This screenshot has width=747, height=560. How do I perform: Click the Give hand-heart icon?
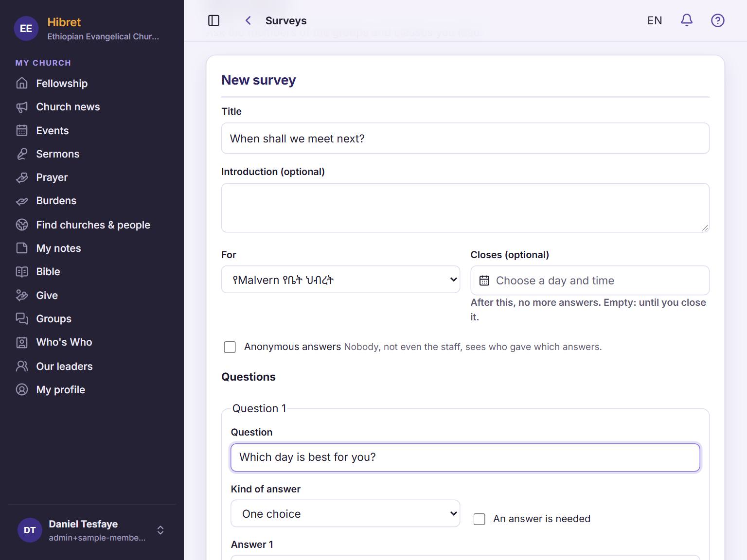[22, 295]
